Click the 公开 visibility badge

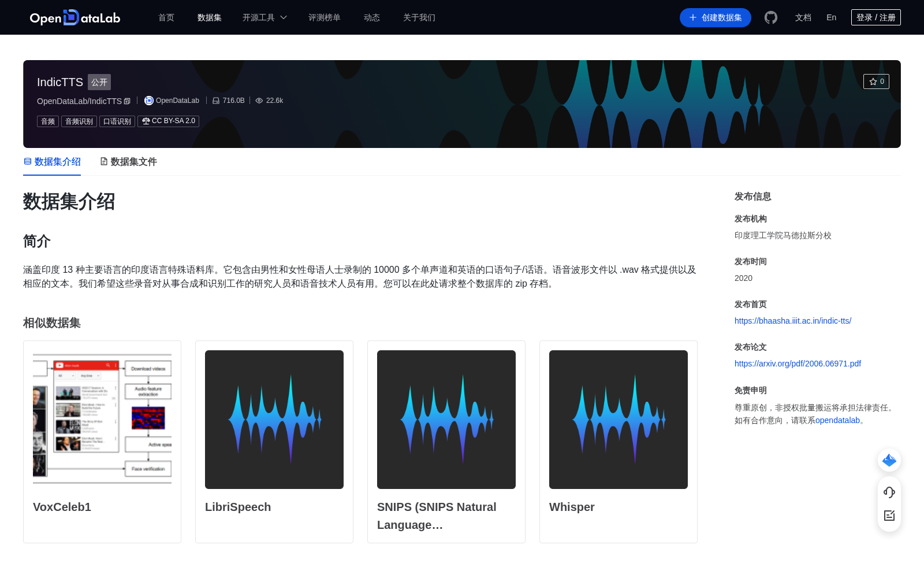pos(99,82)
